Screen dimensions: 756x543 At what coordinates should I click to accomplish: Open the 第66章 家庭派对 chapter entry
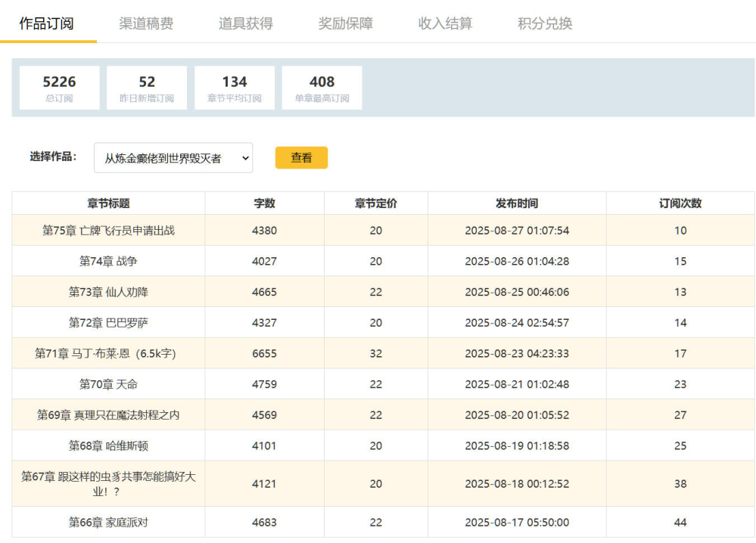(108, 523)
